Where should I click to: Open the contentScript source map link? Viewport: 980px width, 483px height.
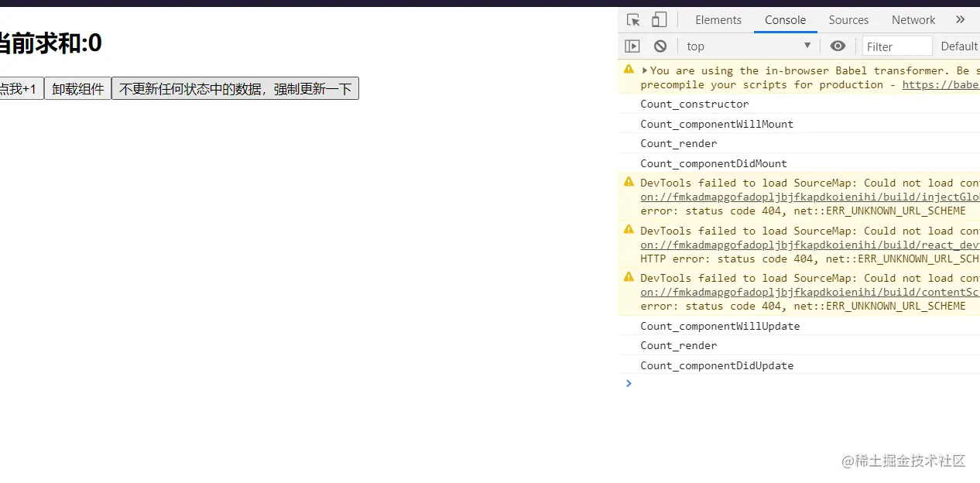pyautogui.click(x=810, y=292)
